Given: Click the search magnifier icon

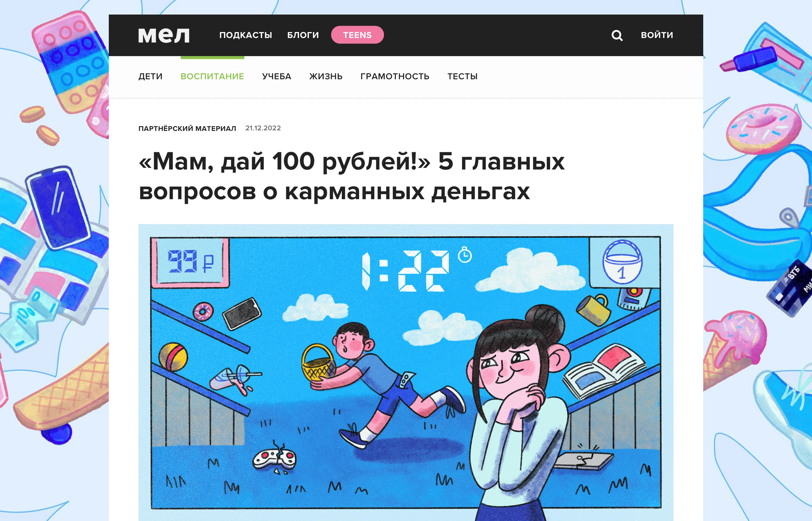Looking at the screenshot, I should (617, 35).
